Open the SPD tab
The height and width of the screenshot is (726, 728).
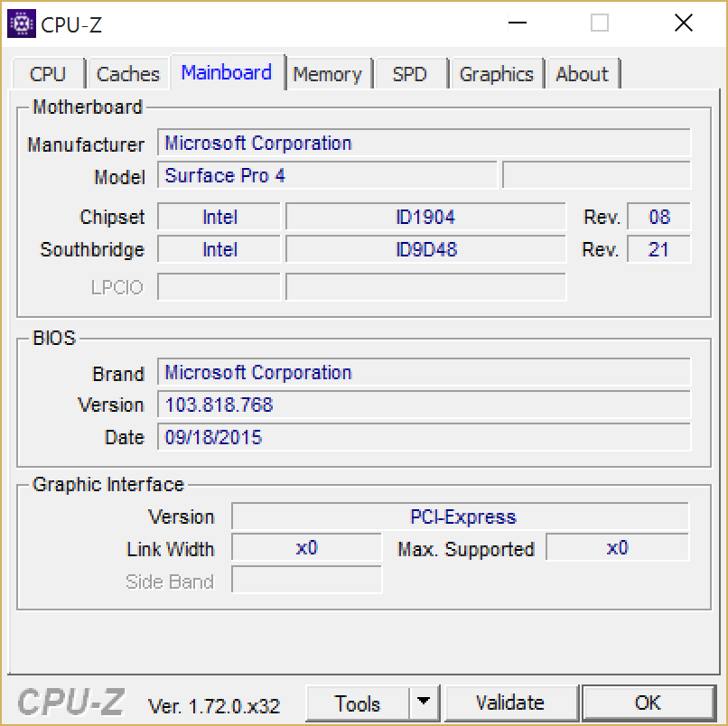tap(409, 74)
